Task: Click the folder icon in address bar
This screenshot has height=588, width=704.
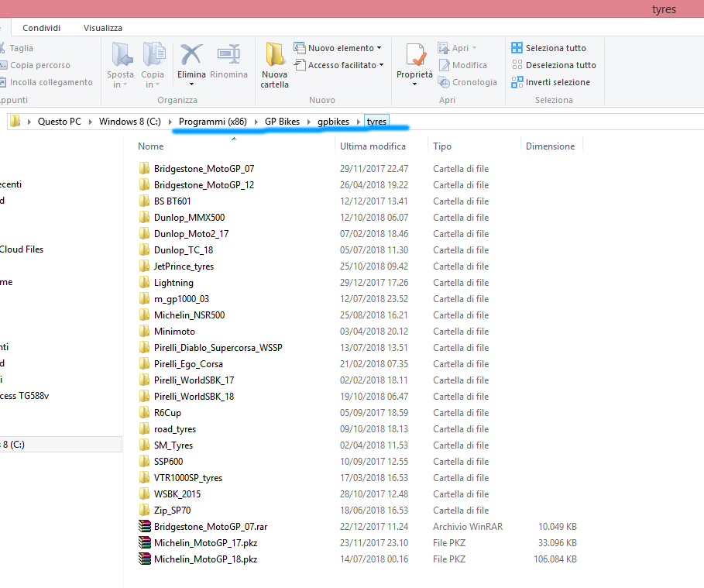Action: click(x=15, y=122)
